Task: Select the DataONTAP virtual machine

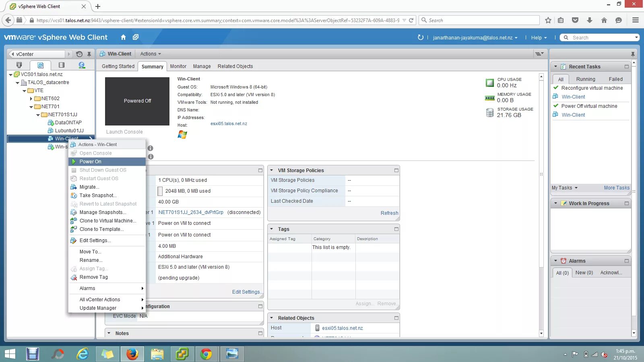Action: pos(68,123)
